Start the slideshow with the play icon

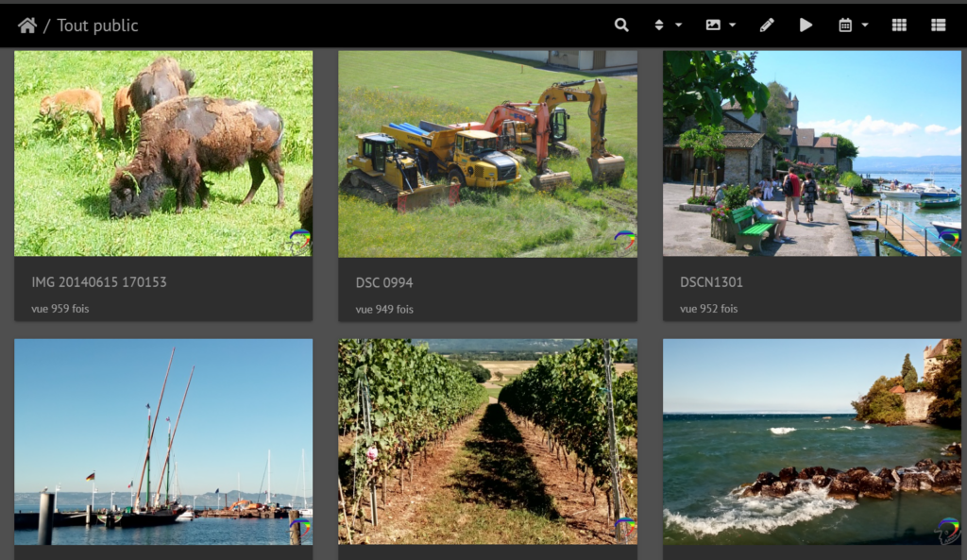806,25
